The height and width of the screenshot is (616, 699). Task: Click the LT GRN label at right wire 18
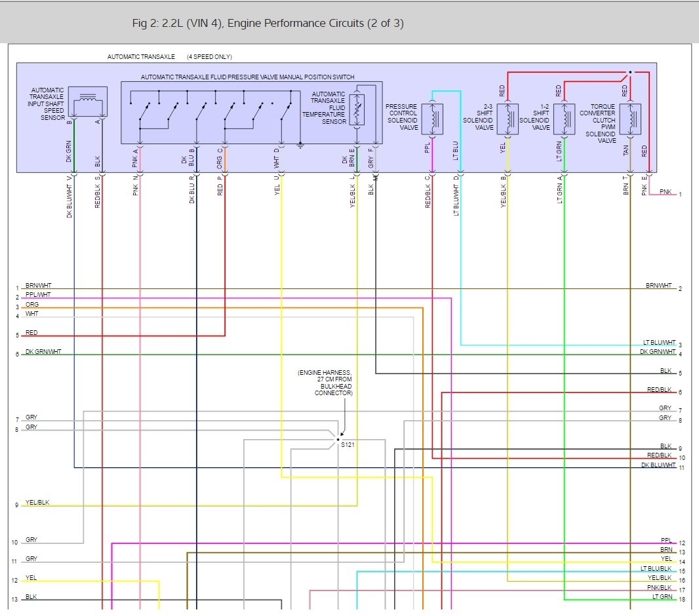pos(663,597)
